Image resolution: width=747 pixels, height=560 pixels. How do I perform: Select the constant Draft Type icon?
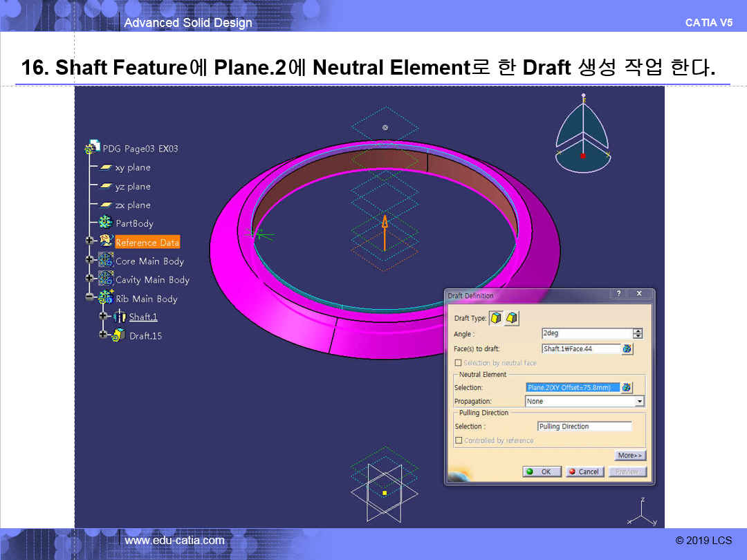click(x=496, y=318)
